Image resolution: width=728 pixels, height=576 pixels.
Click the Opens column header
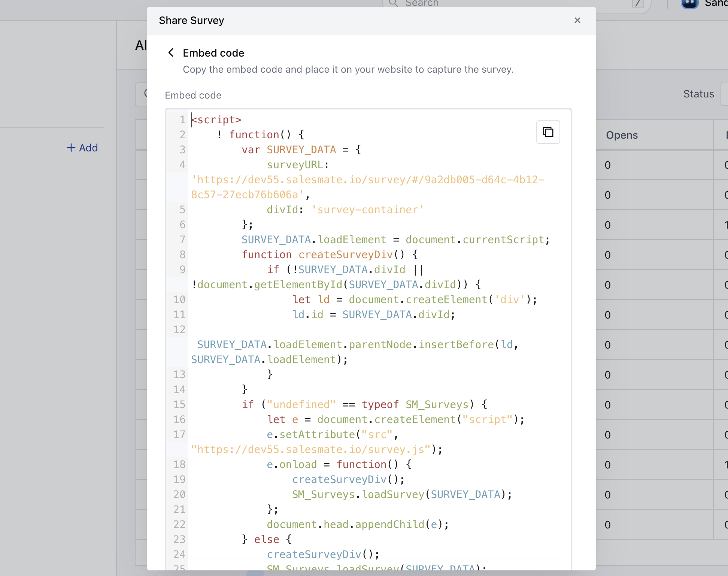click(622, 135)
